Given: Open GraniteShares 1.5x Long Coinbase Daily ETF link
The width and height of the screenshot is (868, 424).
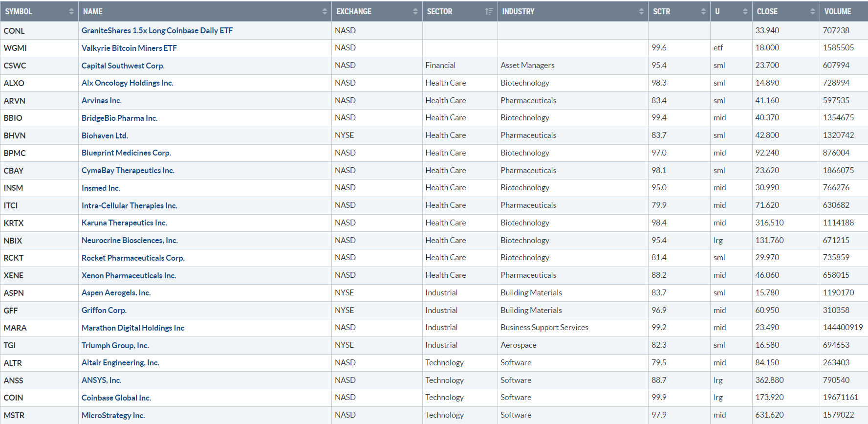Looking at the screenshot, I should (x=157, y=30).
